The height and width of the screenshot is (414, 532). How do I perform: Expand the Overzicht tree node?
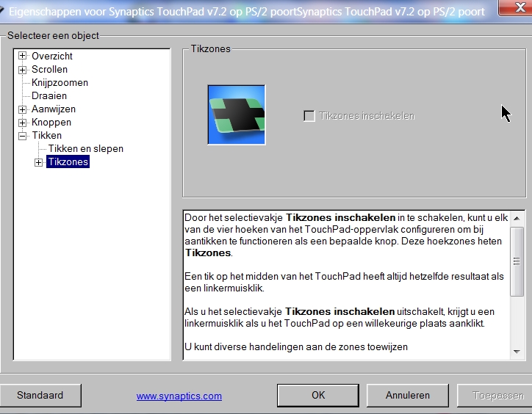(x=22, y=56)
